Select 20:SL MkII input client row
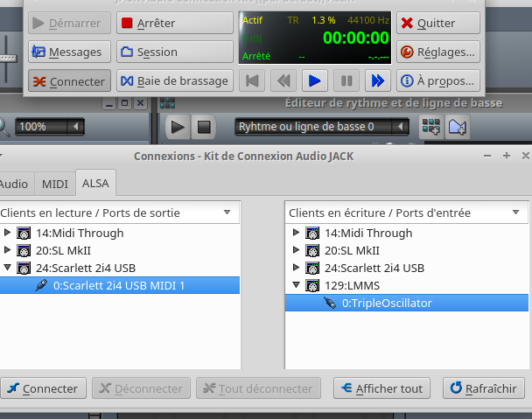This screenshot has height=419, width=532. pyautogui.click(x=407, y=250)
